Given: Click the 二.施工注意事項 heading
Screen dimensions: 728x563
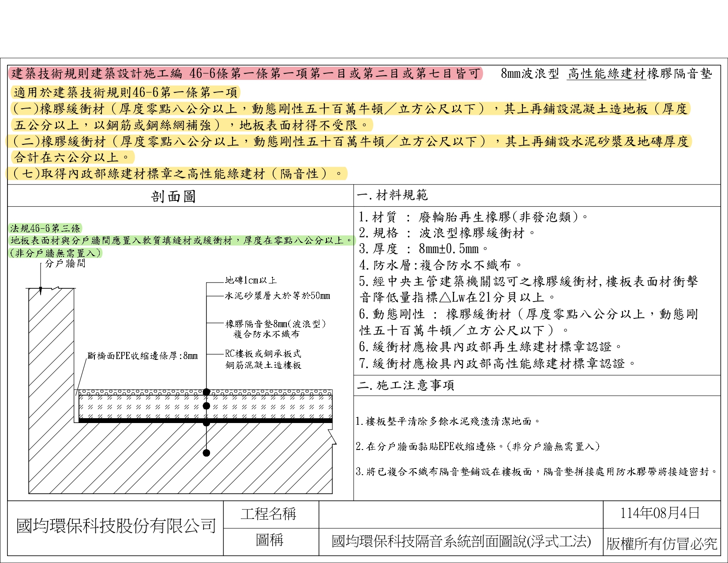Looking at the screenshot, I should (x=405, y=385).
